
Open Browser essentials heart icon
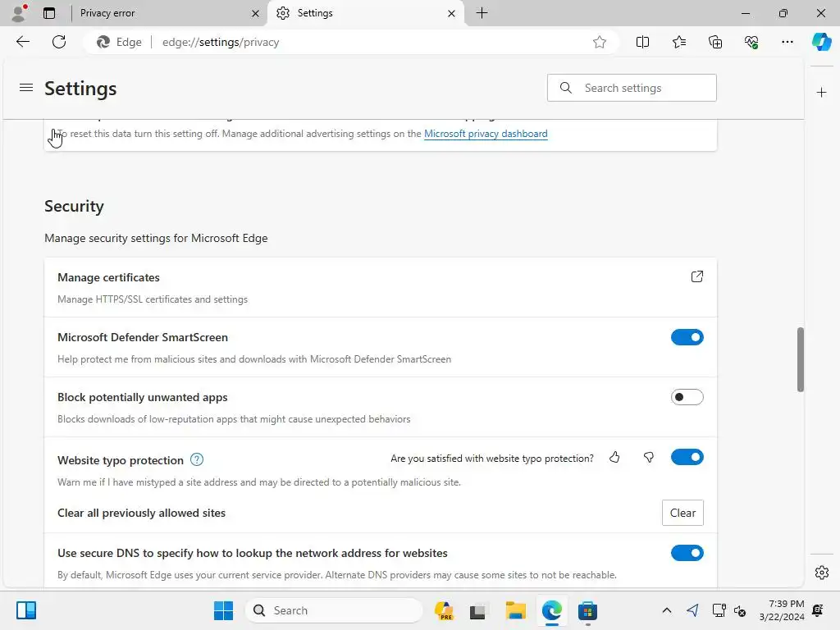pyautogui.click(x=751, y=42)
